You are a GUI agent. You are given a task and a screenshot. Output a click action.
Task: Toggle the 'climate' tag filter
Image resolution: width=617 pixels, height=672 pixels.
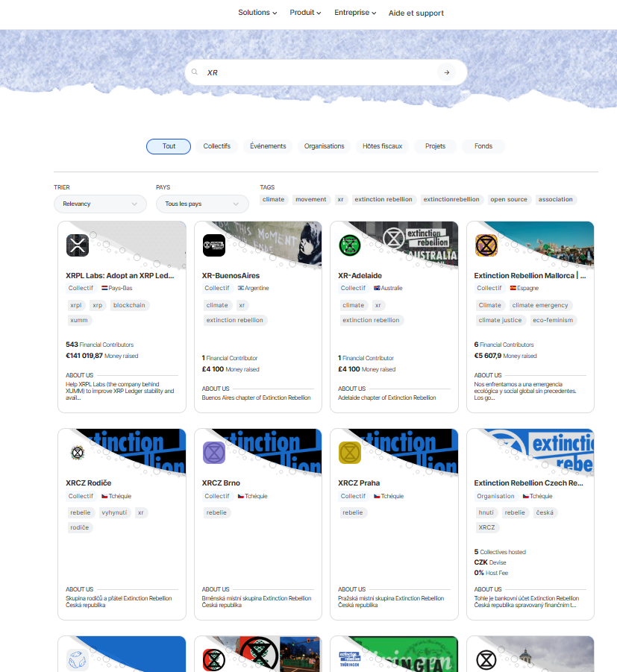click(x=273, y=199)
